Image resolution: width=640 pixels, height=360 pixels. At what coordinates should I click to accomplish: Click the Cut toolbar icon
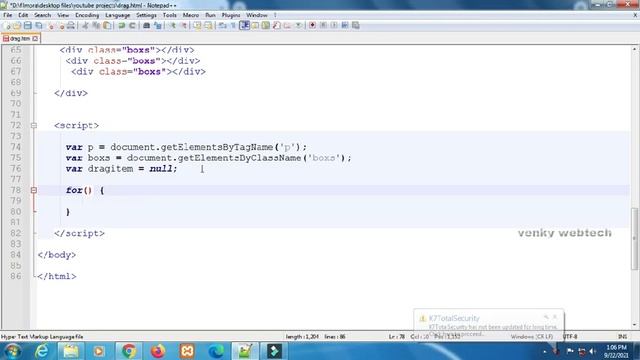pos(85,26)
